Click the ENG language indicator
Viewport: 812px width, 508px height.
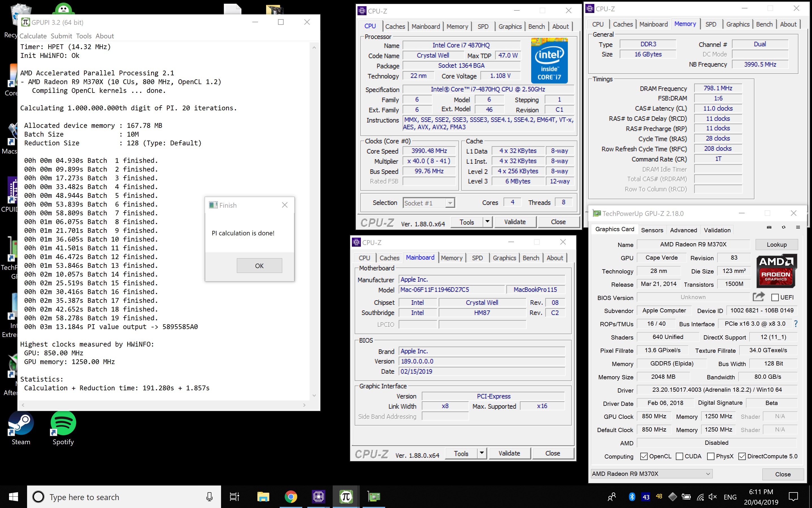[730, 497]
